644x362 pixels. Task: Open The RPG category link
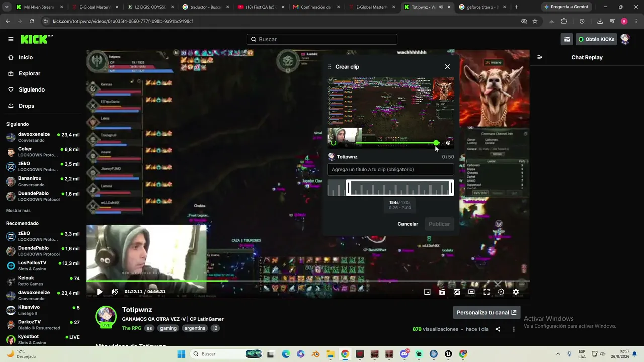[x=132, y=328]
